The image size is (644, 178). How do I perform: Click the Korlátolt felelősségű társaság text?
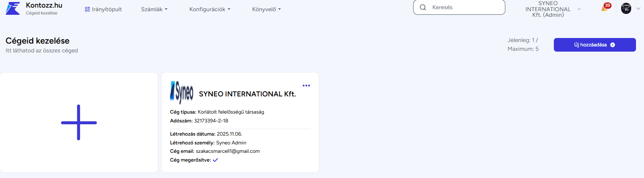pos(231,112)
